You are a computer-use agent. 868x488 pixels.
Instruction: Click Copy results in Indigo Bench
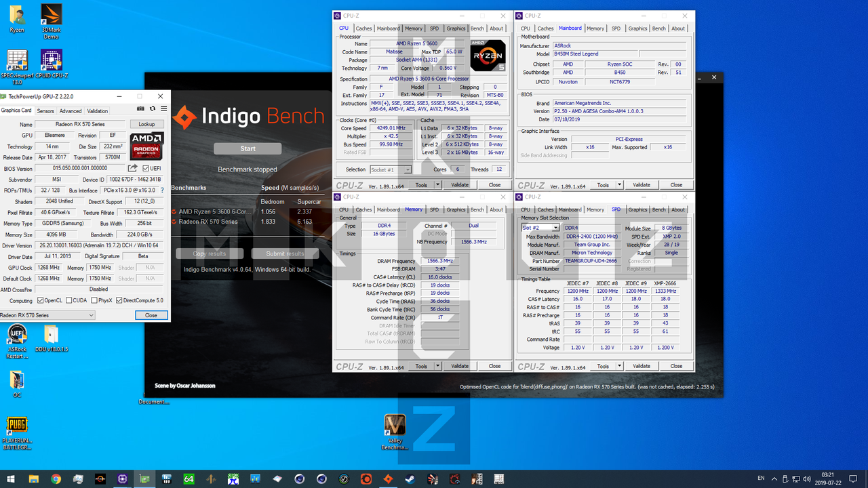click(x=209, y=253)
